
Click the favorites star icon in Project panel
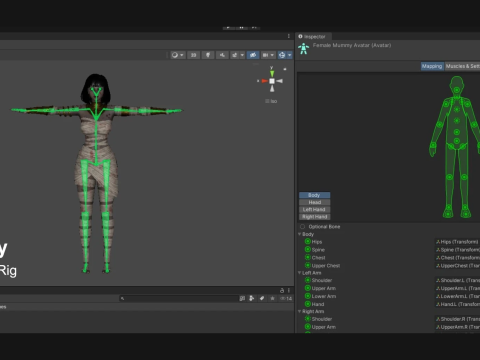pyautogui.click(x=272, y=298)
